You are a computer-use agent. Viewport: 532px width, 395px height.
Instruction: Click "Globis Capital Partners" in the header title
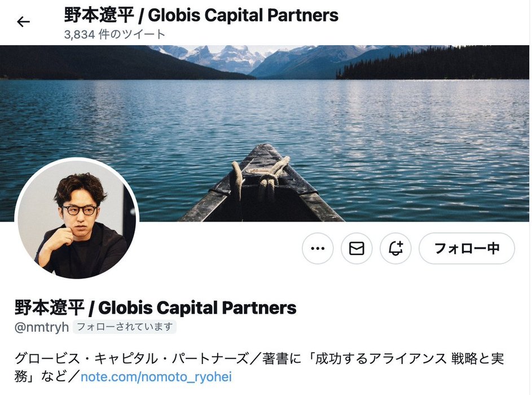[x=243, y=15]
